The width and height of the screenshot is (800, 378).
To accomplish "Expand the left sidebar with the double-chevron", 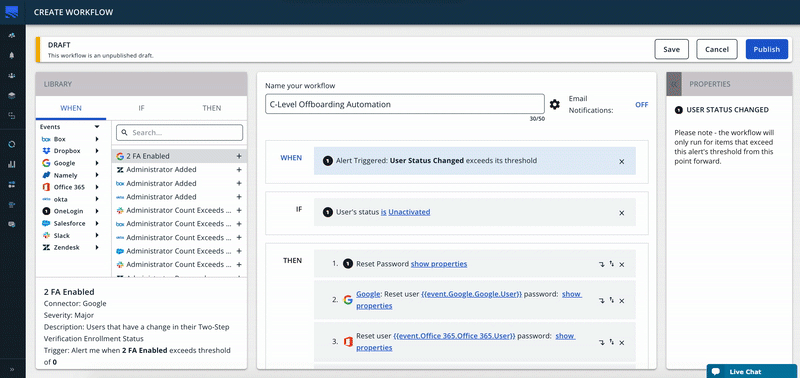I will [x=12, y=369].
